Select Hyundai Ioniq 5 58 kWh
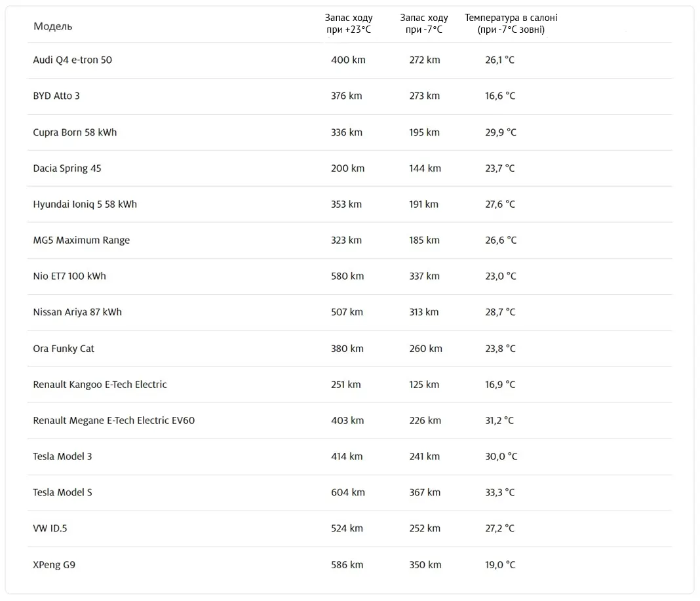This screenshot has width=700, height=601. click(85, 204)
